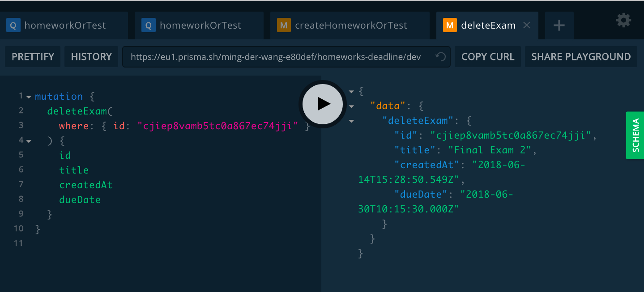The image size is (644, 292).
Task: Click the createdAt field on line 7
Action: [x=86, y=185]
